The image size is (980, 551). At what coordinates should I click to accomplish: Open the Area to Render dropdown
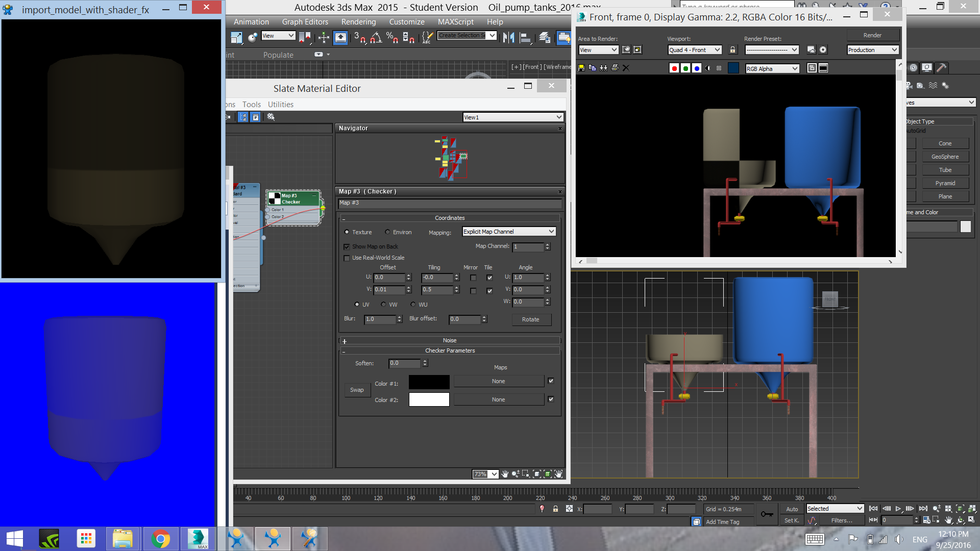tap(598, 50)
